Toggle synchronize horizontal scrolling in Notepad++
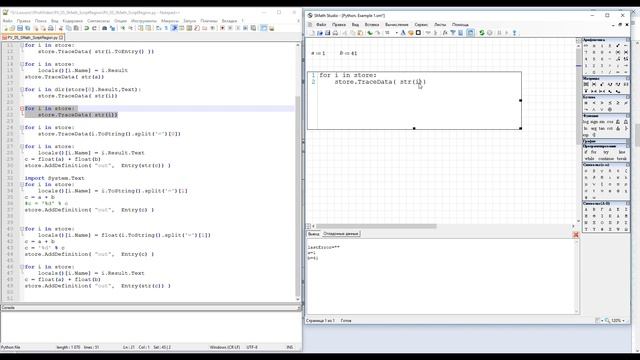 click(x=148, y=28)
